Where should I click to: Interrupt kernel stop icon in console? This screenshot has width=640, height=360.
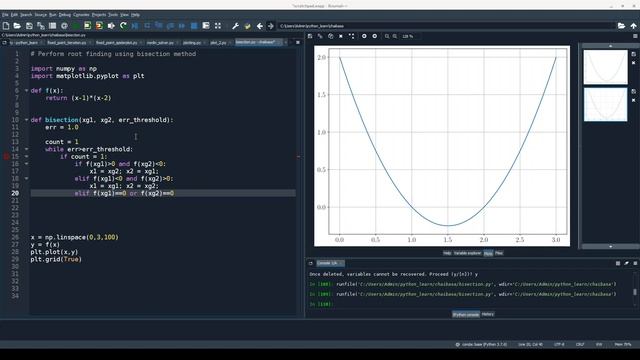(x=618, y=263)
